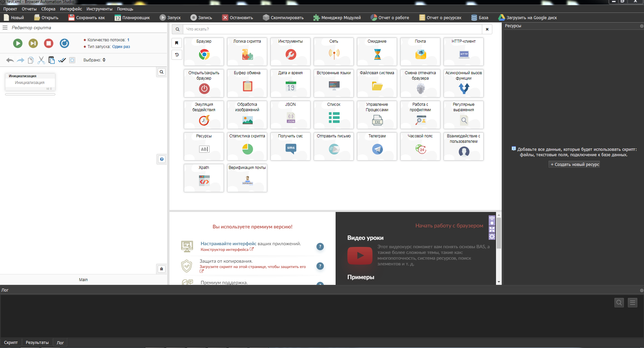This screenshot has height=348, width=644.
Task: Open the Тип запуска 'Один раз' selector
Action: pyautogui.click(x=121, y=47)
